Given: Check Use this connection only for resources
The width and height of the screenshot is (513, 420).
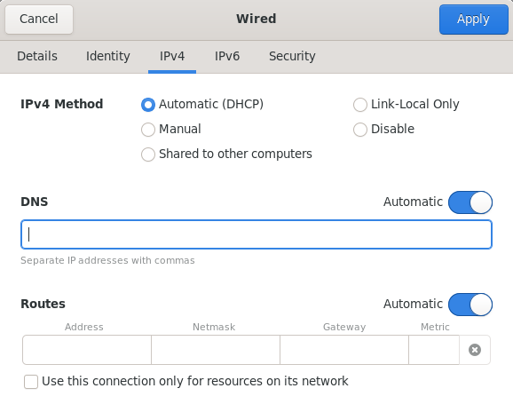Looking at the screenshot, I should coord(31,382).
